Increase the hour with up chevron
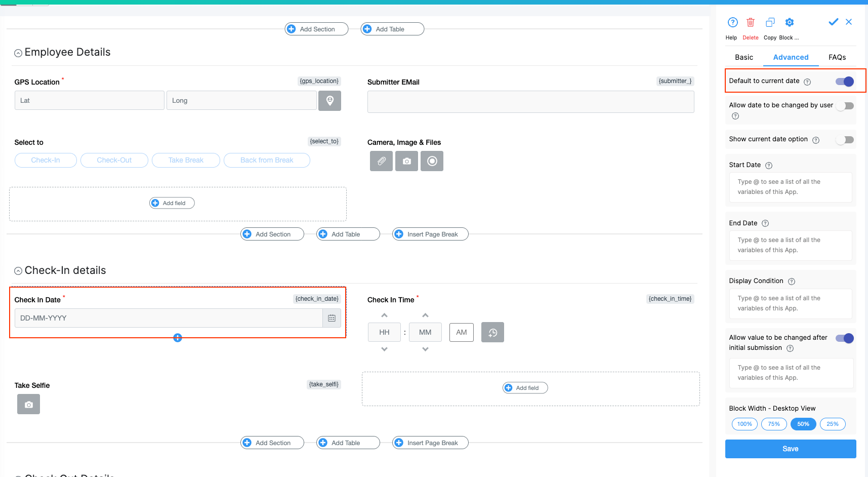Screen dimensions: 868x477 [x=384, y=315]
